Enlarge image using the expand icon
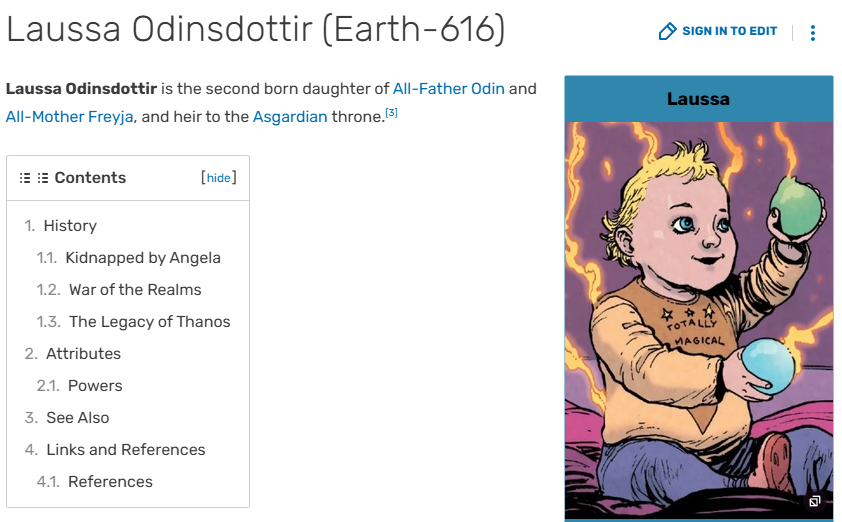 [815, 502]
